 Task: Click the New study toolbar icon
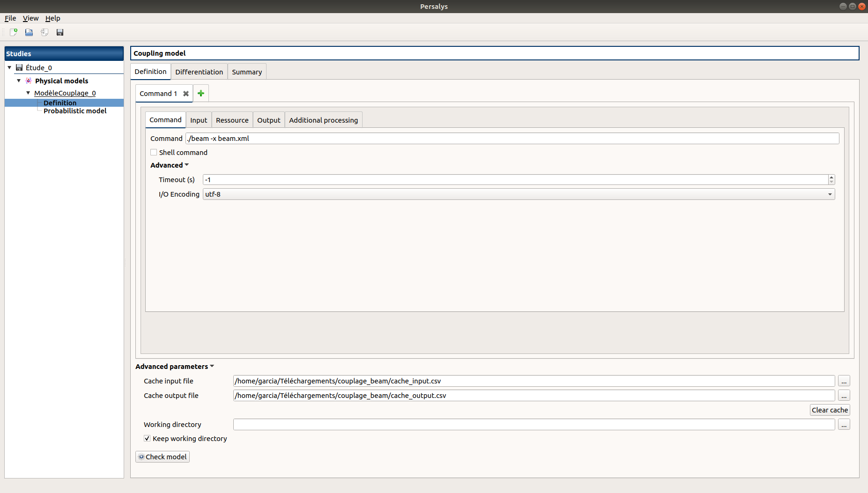(x=14, y=32)
